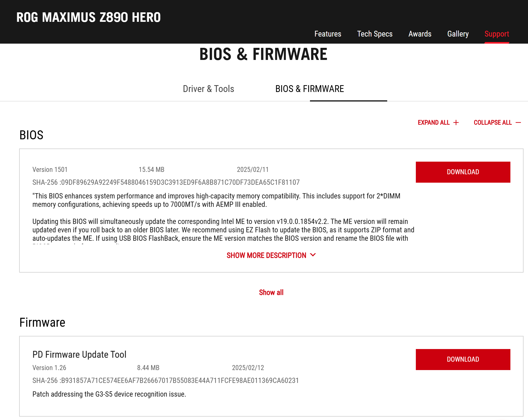Viewport: 528px width, 420px height.
Task: Open the Features nav item
Action: (328, 34)
